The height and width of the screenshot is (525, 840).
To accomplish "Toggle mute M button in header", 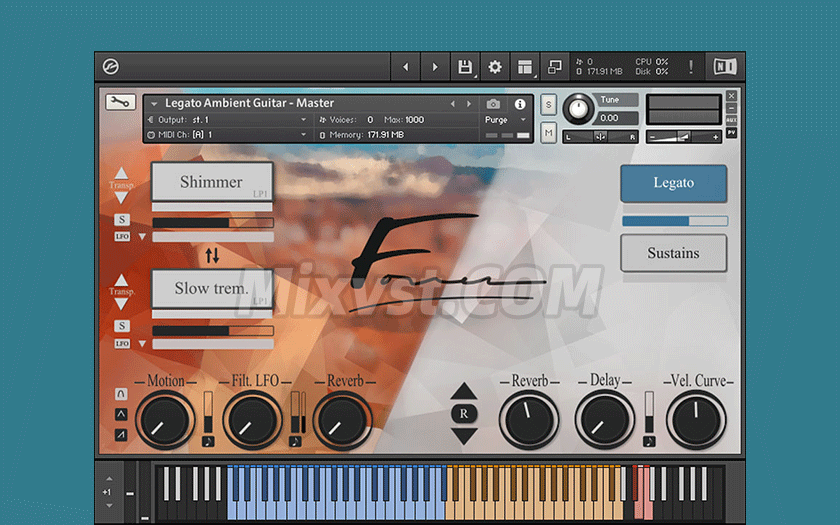I will pyautogui.click(x=549, y=133).
